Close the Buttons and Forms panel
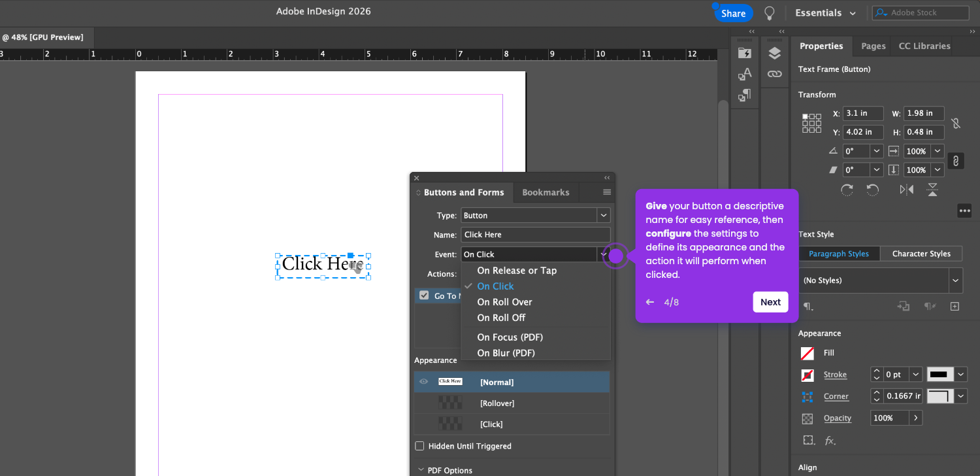 pos(416,178)
